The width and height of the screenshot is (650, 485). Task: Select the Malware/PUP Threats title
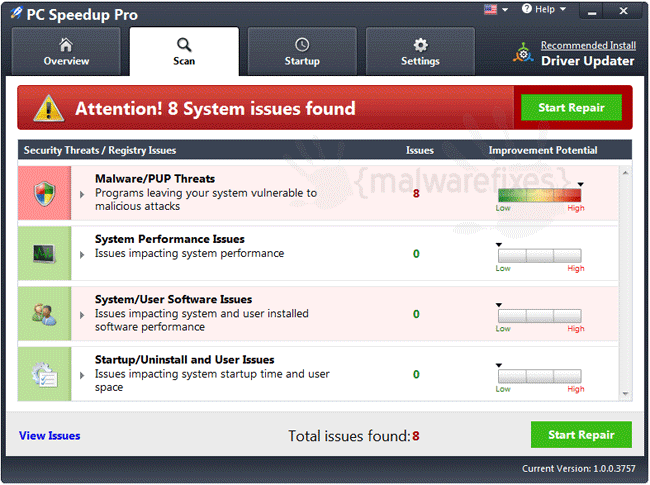click(x=155, y=179)
